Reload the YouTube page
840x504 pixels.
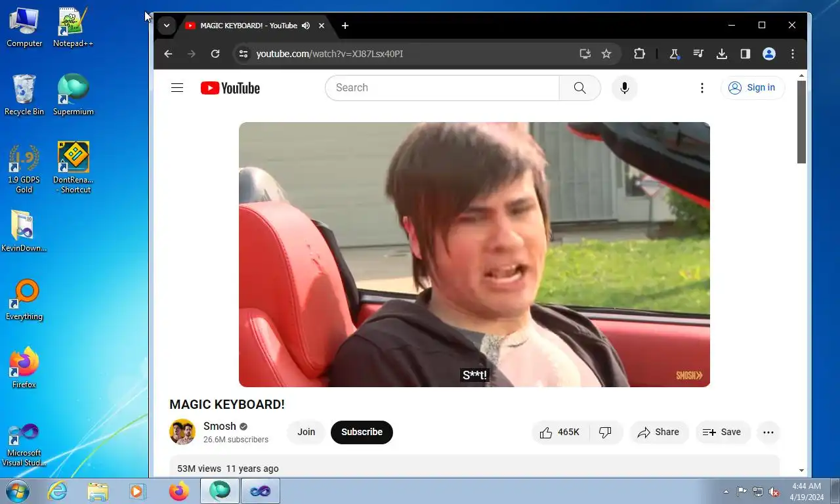coord(215,54)
